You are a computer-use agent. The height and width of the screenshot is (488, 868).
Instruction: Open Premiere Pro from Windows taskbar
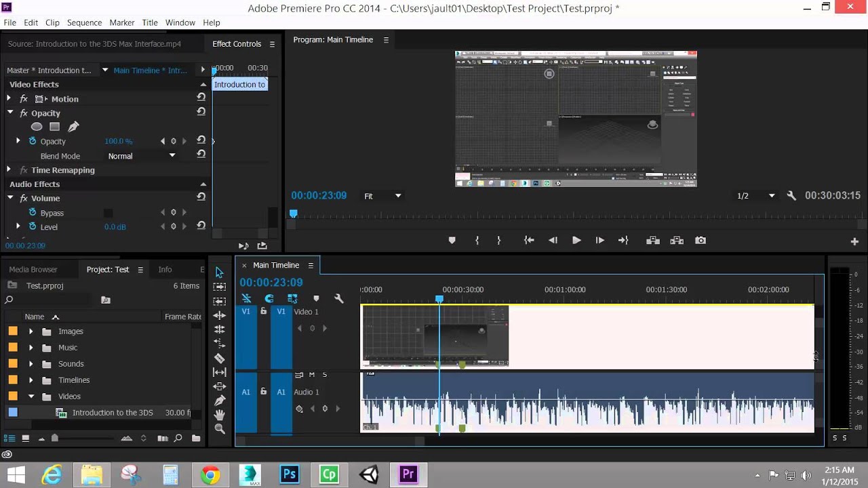408,474
